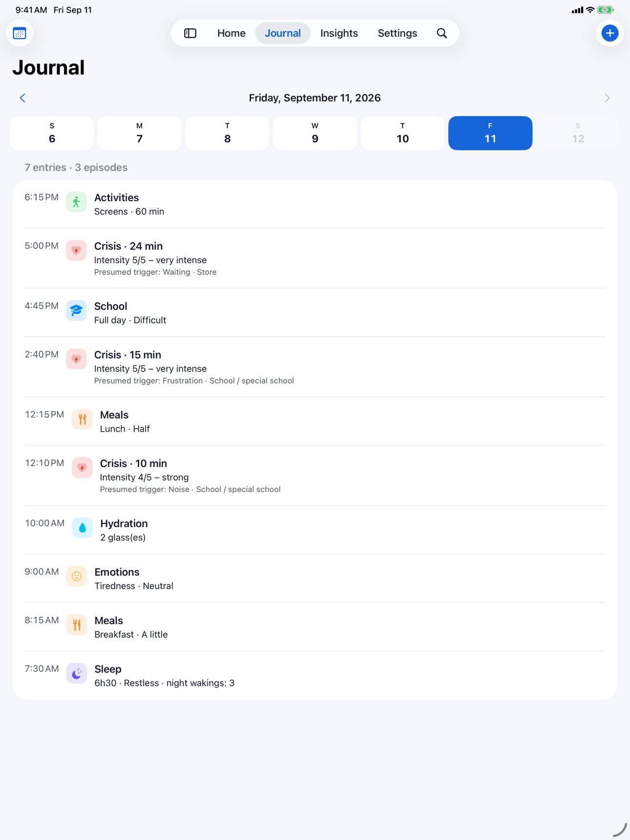This screenshot has height=840, width=630.
Task: Select Tuesday 8 in week strip
Action: tap(227, 133)
